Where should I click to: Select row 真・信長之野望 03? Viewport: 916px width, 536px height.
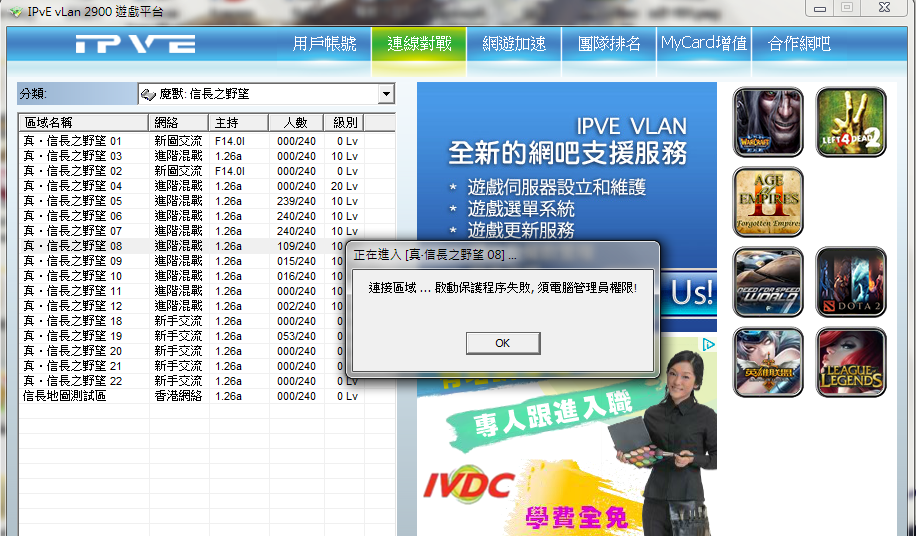(x=207, y=156)
